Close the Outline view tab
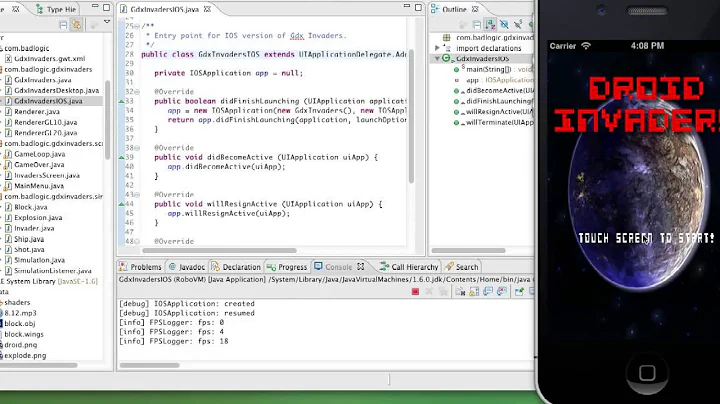 click(x=475, y=9)
